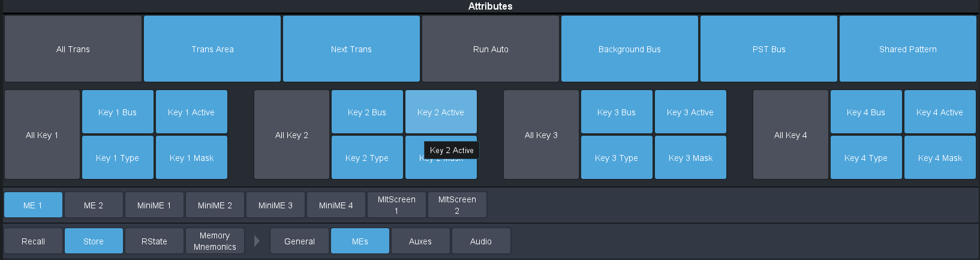Select the MiniME 3 tab

[x=275, y=205]
